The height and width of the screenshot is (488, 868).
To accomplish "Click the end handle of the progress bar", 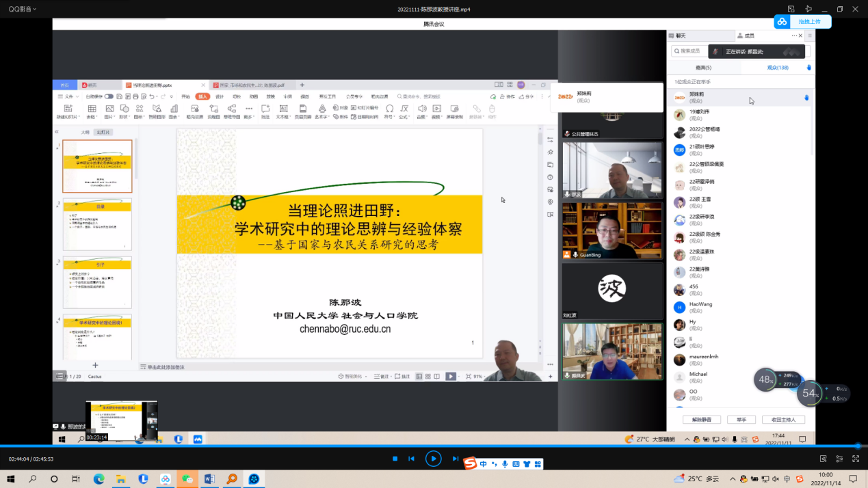I will (x=858, y=446).
